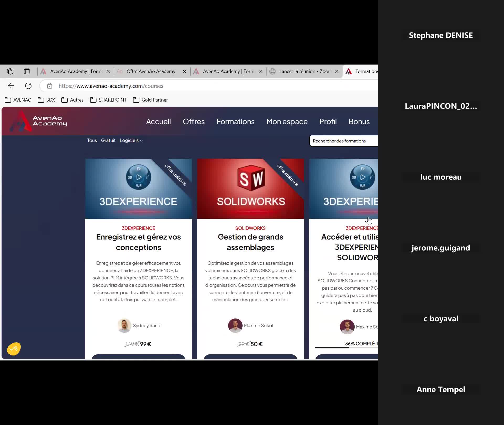The height and width of the screenshot is (425, 504).
Task: Click the 50 € discounted price
Action: 256,344
